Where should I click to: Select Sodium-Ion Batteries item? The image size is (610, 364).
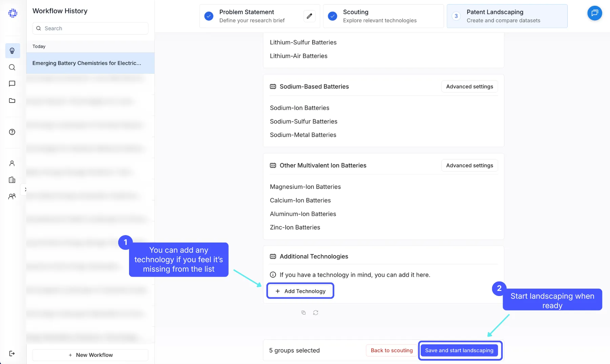pos(299,108)
